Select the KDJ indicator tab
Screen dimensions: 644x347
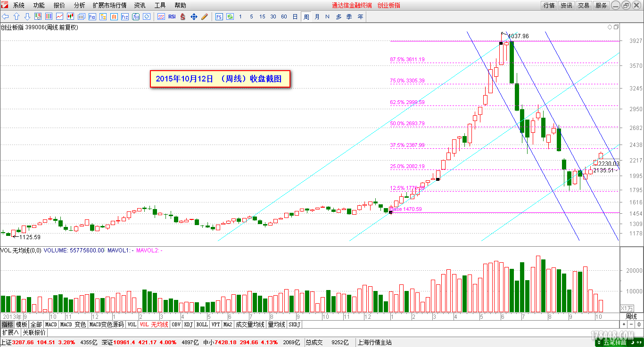pyautogui.click(x=189, y=324)
